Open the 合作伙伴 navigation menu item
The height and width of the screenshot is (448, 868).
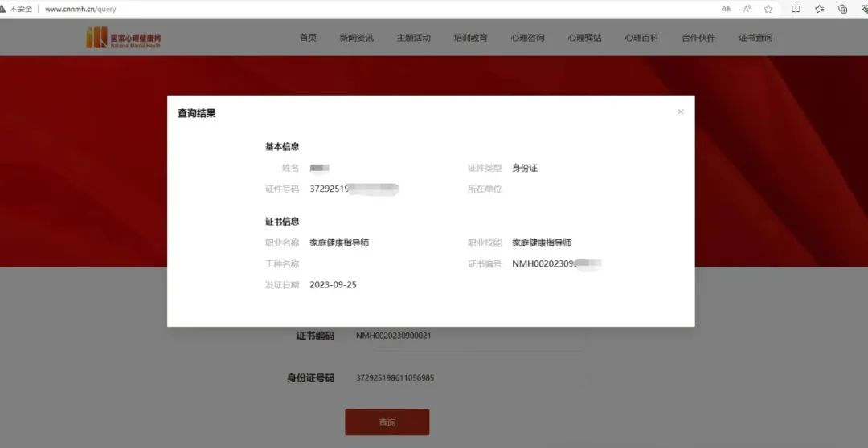(698, 38)
